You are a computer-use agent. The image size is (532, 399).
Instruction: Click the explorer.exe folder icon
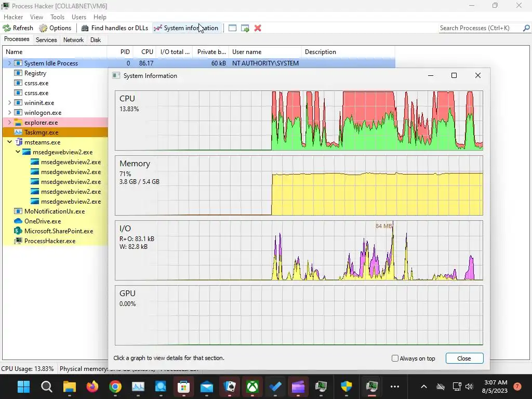coord(18,122)
